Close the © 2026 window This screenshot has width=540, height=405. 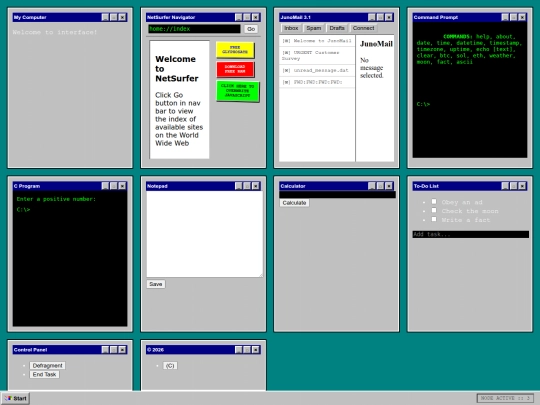click(256, 350)
